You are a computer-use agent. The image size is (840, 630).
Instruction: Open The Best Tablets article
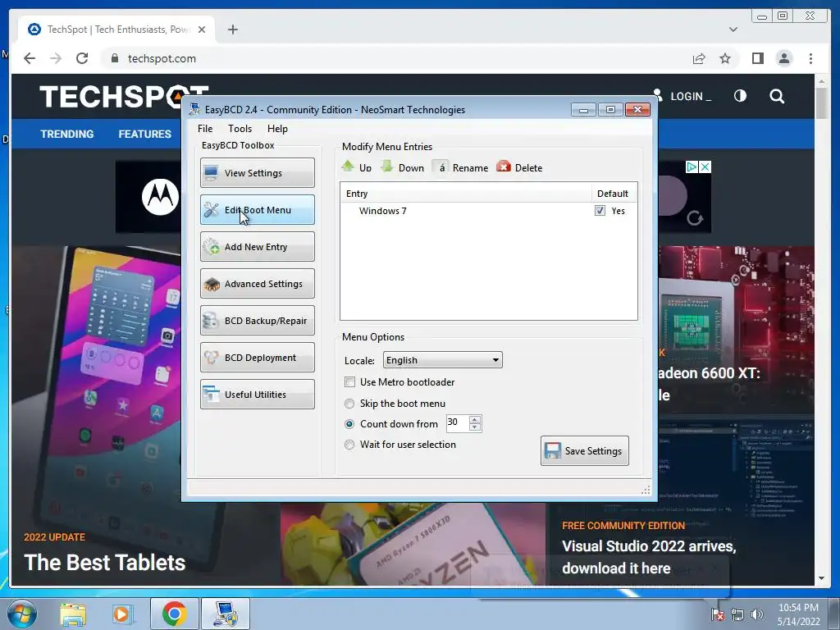point(104,563)
